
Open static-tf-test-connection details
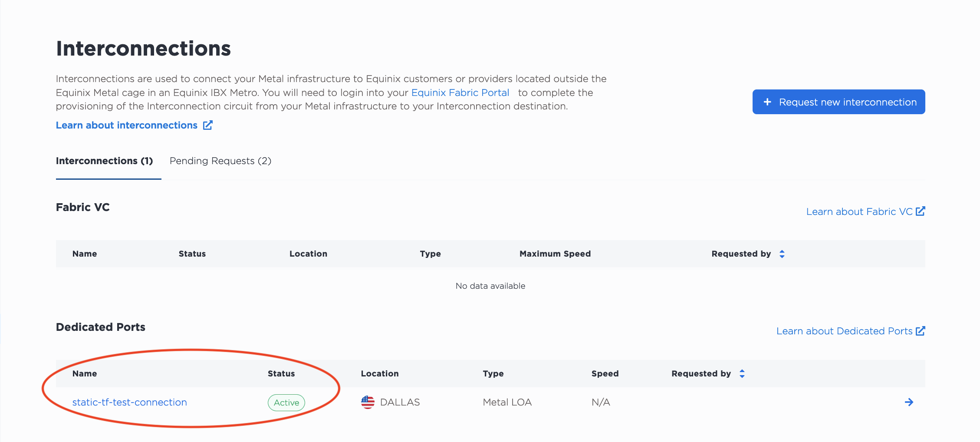pos(129,402)
